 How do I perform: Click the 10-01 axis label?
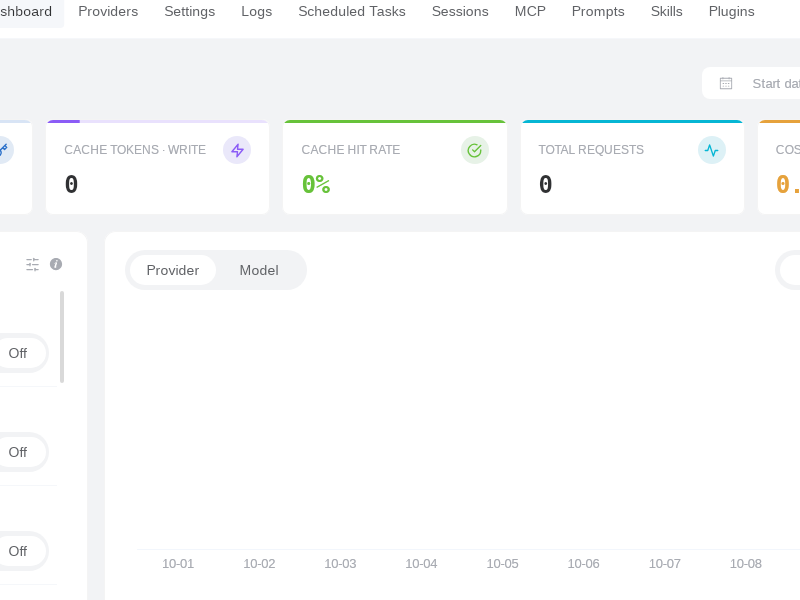point(178,564)
